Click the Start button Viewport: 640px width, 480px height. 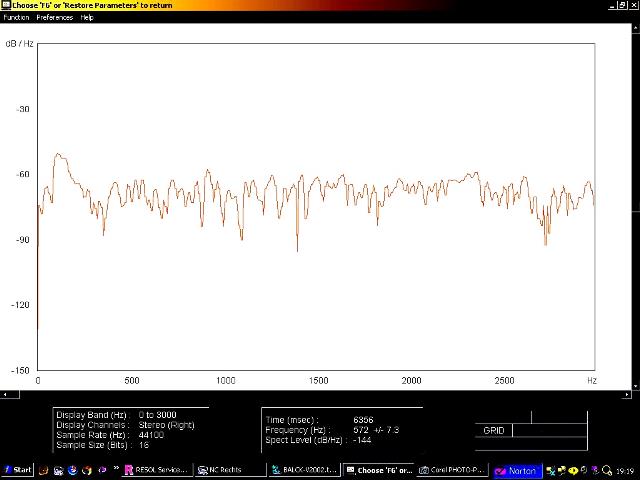point(17,470)
